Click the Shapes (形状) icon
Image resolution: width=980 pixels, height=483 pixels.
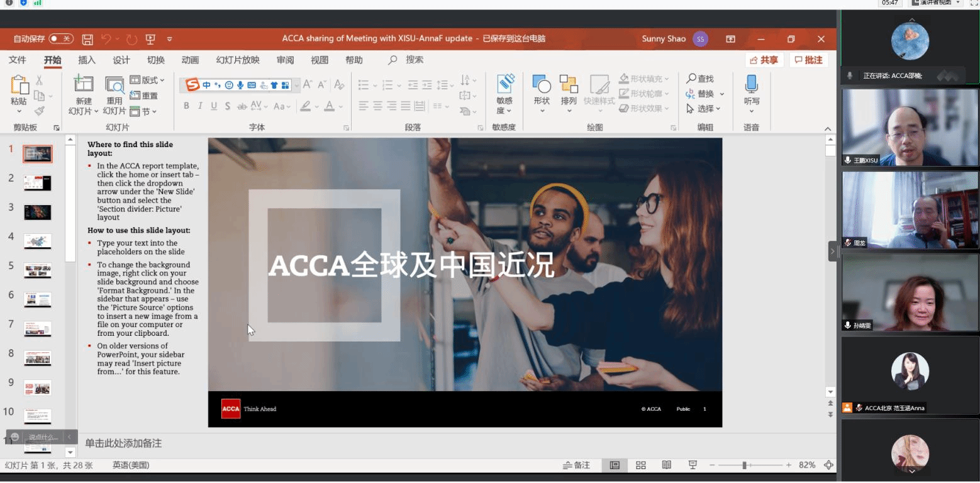point(542,91)
